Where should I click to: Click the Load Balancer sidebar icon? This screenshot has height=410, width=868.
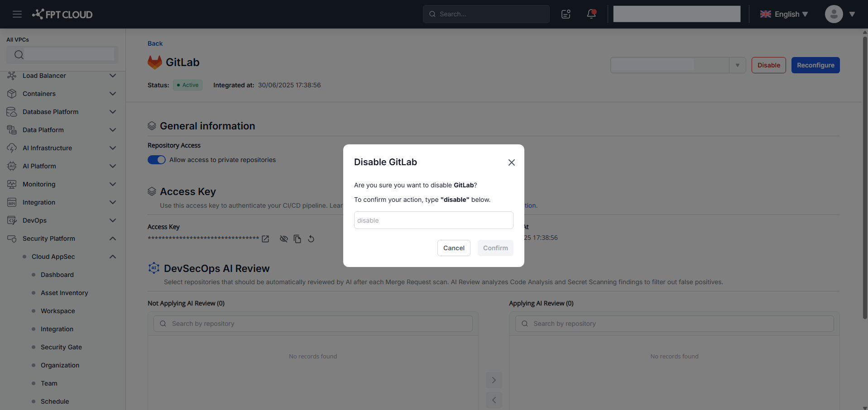pyautogui.click(x=12, y=76)
